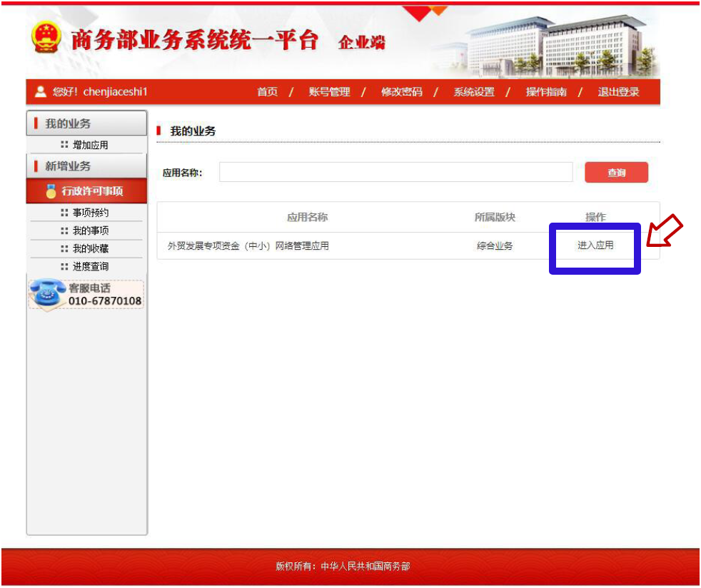Open 账号管理 in the navigation bar
701x588 pixels.
[x=329, y=92]
